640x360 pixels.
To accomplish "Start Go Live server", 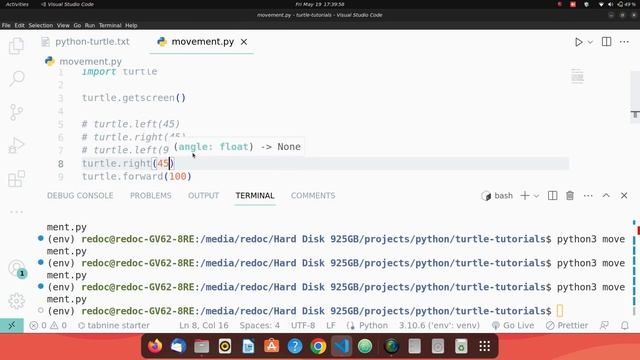I will coord(513,325).
